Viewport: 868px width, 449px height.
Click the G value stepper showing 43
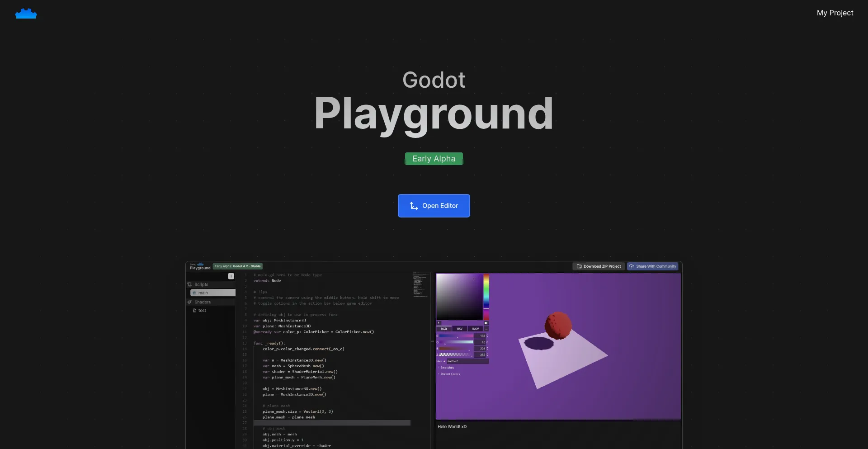click(481, 342)
